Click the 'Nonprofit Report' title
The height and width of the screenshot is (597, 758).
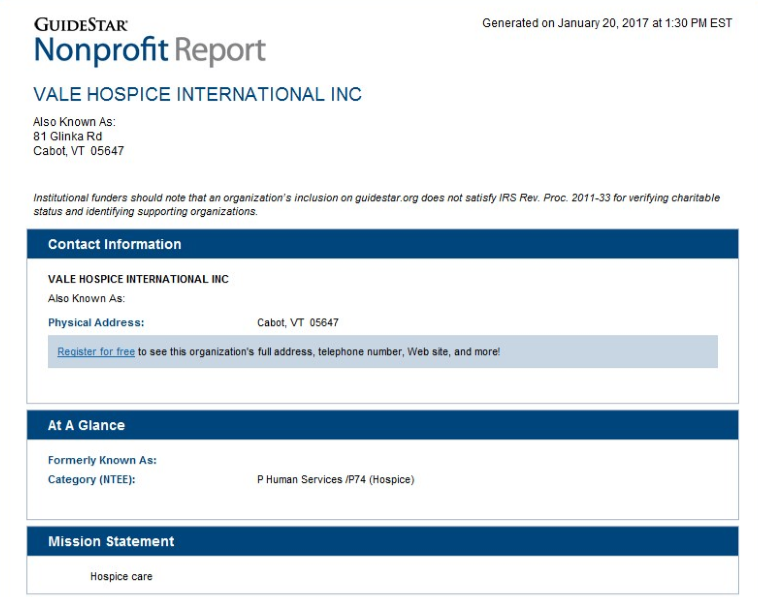[x=150, y=50]
